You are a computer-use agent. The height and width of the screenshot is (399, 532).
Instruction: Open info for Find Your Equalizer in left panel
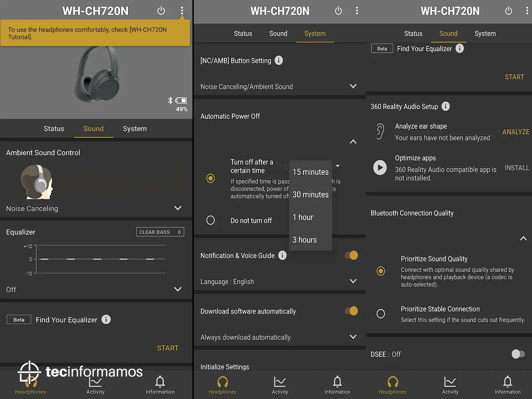(106, 320)
